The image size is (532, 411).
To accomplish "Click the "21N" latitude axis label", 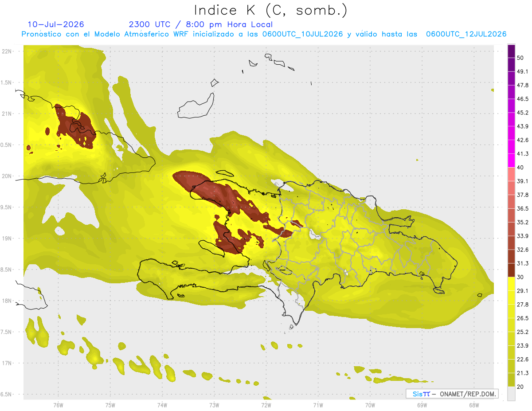I will (8, 114).
